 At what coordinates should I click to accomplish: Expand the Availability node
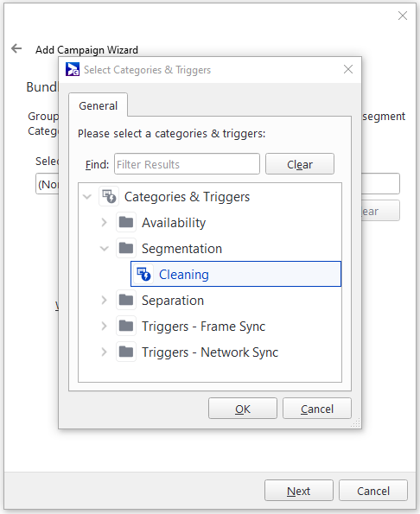pos(105,222)
